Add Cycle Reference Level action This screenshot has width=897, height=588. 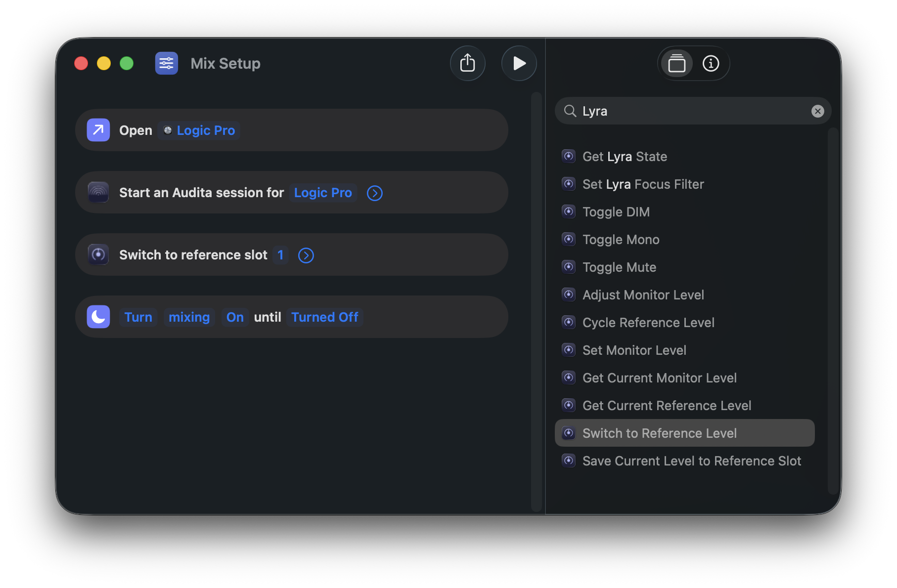coord(685,323)
